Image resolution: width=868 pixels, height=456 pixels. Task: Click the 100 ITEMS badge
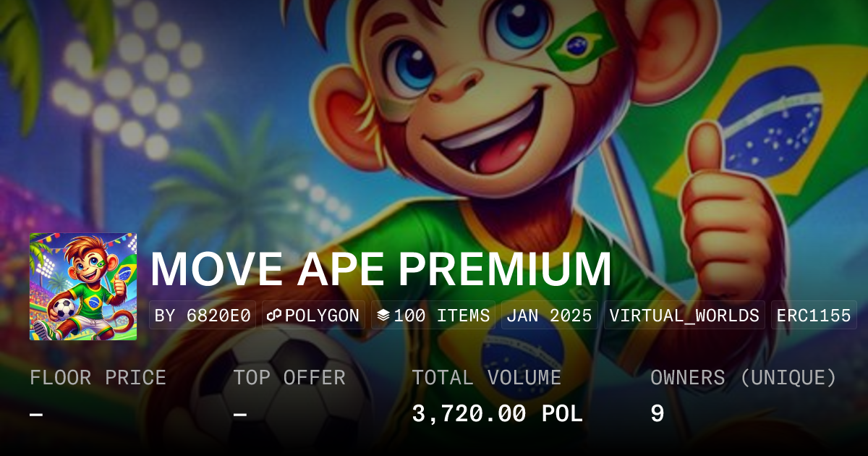click(x=433, y=316)
